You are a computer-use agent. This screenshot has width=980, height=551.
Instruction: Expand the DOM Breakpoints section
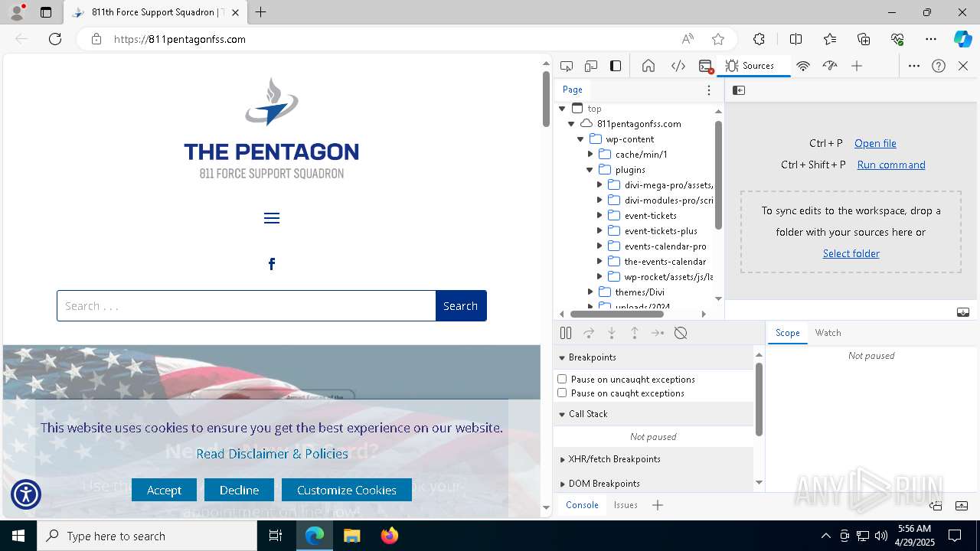tap(653, 484)
